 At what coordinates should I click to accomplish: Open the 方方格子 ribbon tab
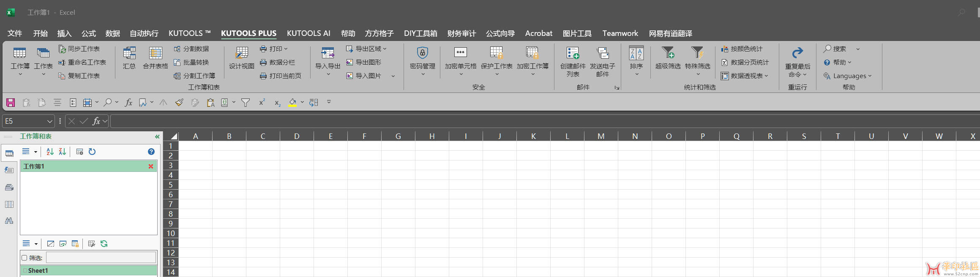pos(379,33)
